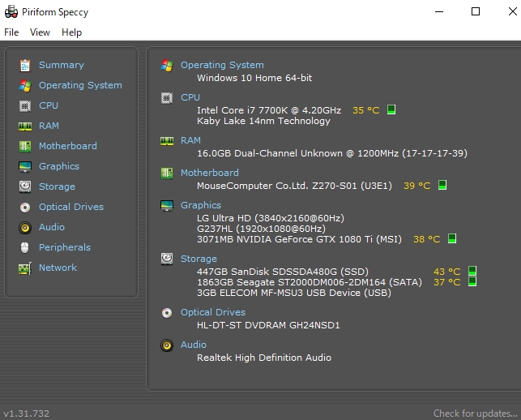
Task: Click RAM stick icon beside RAM heading
Action: pyautogui.click(x=167, y=141)
